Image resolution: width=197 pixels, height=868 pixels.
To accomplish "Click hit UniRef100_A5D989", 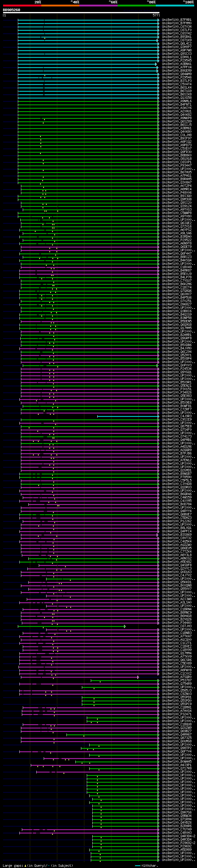I will click(177, 850).
